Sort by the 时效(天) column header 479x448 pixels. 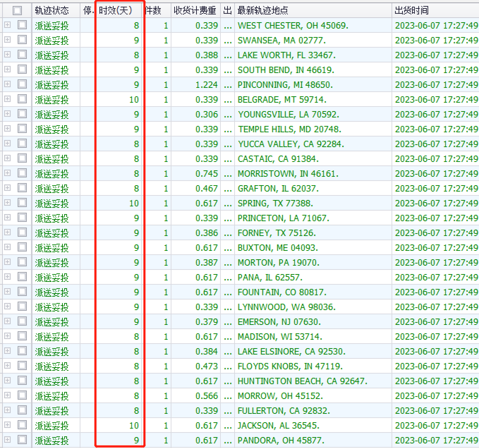[119, 11]
